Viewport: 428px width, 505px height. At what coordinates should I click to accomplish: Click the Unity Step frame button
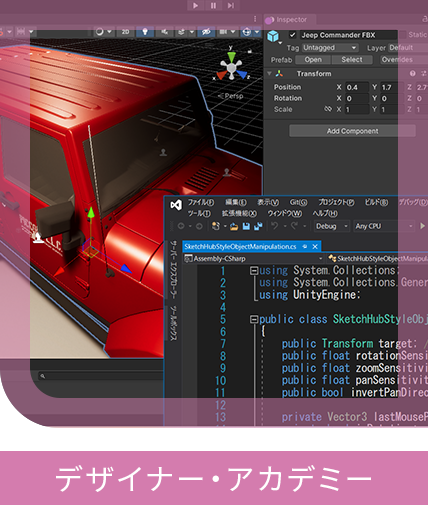[x=231, y=5]
